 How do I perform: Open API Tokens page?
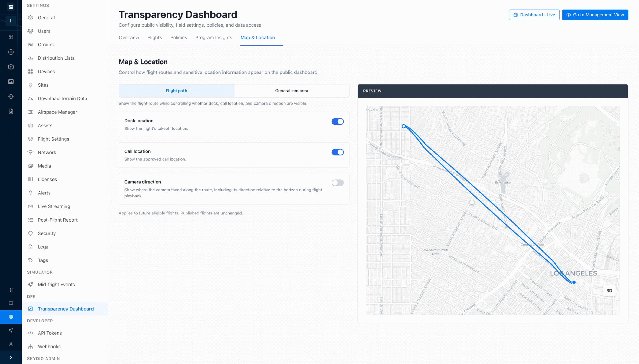[x=65, y=333]
